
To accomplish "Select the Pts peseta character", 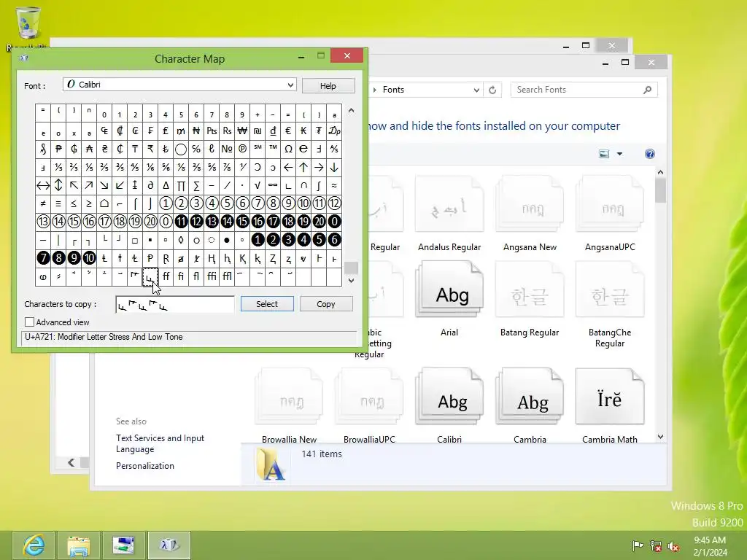I will pos(212,131).
